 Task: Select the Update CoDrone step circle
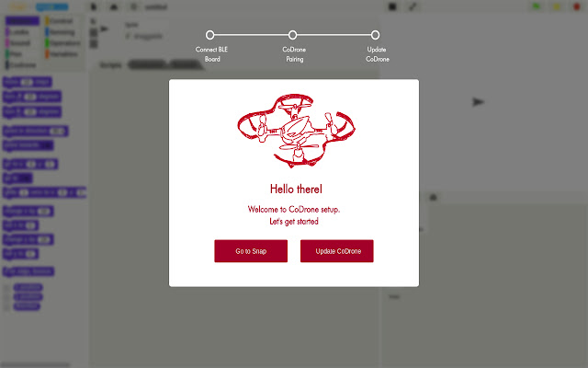pos(375,35)
